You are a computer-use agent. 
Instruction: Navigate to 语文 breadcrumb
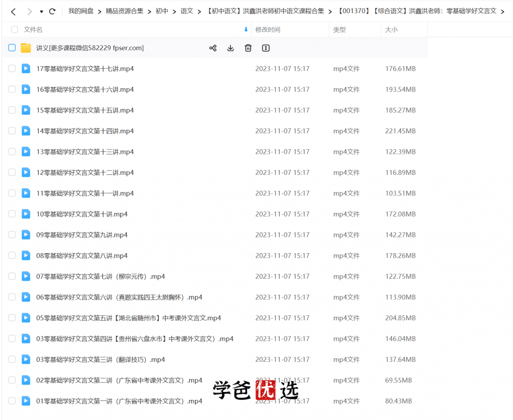(187, 11)
